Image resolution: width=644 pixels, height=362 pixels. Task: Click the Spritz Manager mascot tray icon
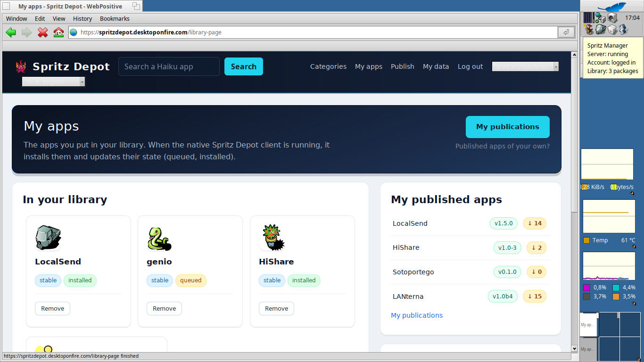tap(589, 29)
